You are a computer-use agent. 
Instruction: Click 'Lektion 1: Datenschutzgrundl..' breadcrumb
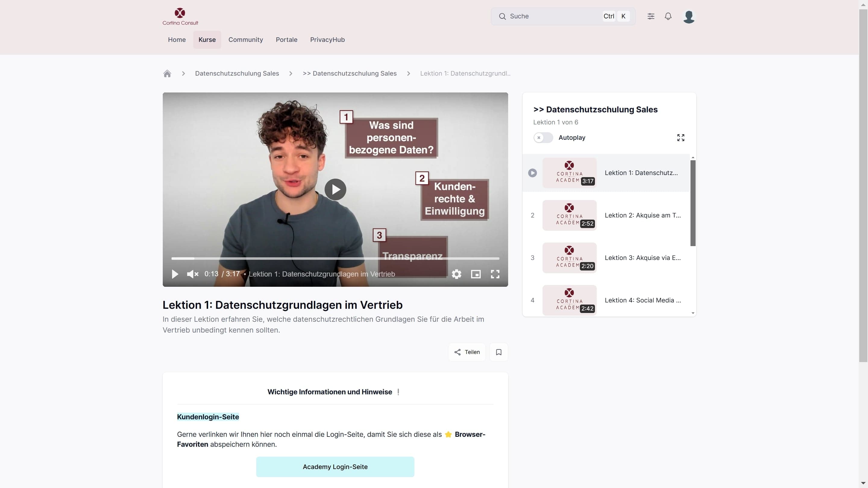pos(465,74)
